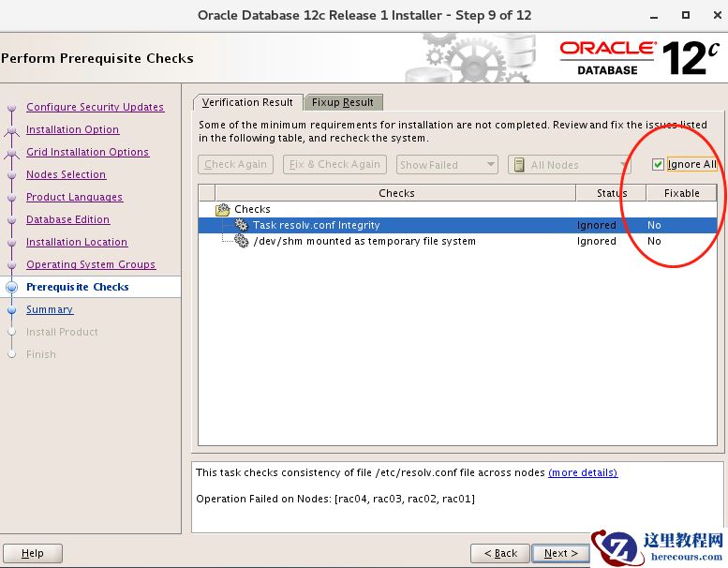Click the No fixable value of resolv.conf row
This screenshot has width=728, height=568.
point(654,225)
